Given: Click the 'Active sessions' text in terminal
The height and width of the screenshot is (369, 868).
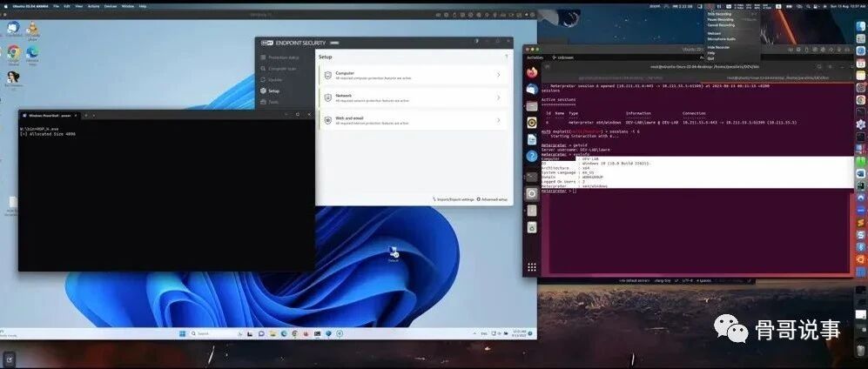Looking at the screenshot, I should [558, 99].
